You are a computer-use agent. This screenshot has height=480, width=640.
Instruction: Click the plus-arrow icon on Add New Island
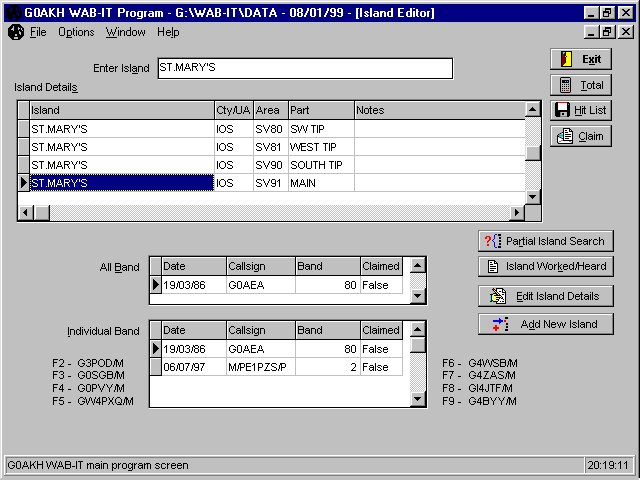pos(500,324)
